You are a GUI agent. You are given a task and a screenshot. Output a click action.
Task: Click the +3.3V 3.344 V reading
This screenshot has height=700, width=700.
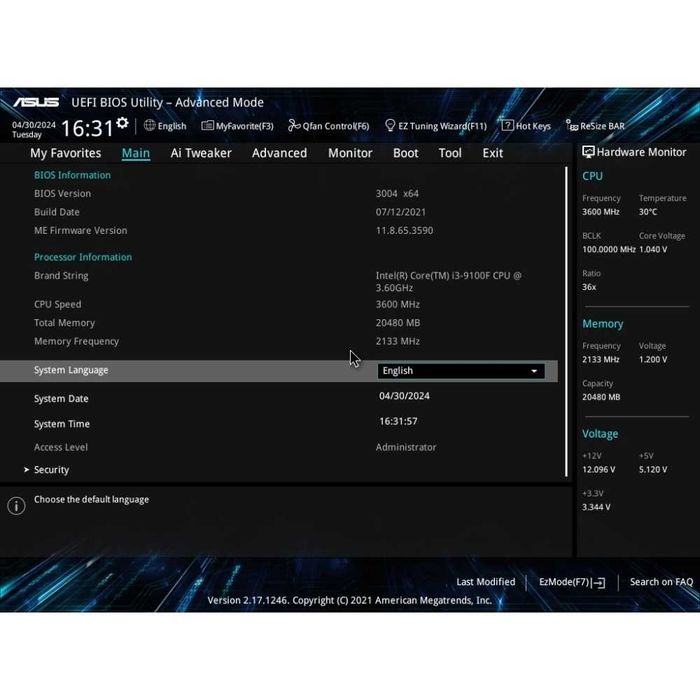596,507
